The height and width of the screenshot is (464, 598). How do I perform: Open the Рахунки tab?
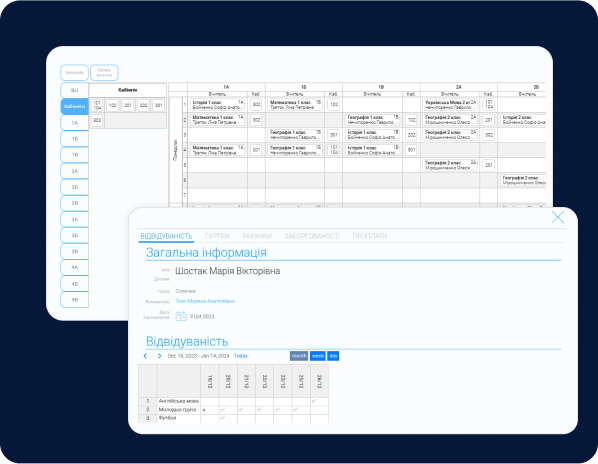(257, 236)
